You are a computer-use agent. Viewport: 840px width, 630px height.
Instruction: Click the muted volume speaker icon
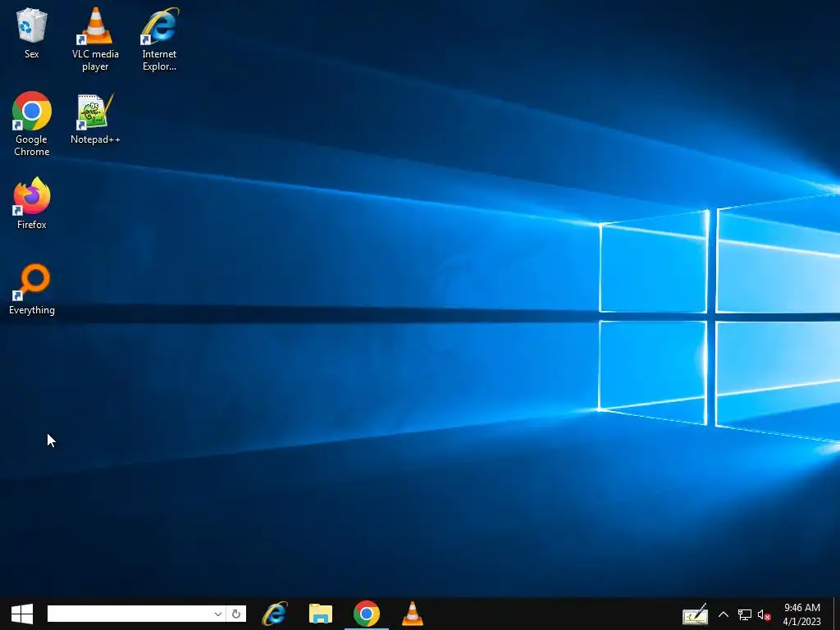[x=764, y=614]
